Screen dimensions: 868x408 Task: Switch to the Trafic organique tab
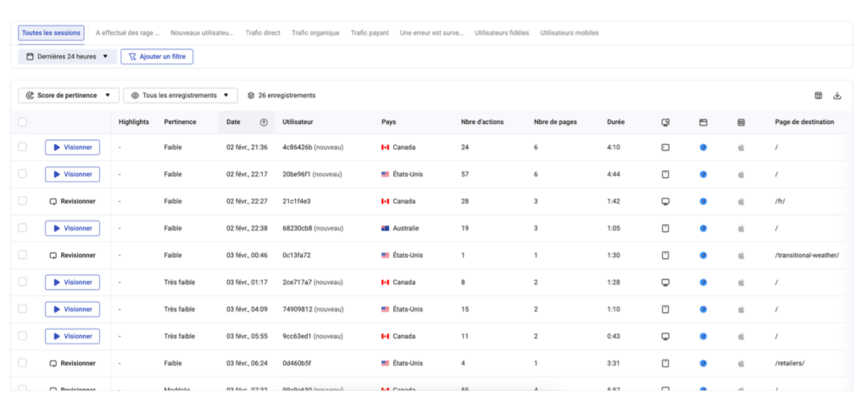pos(315,33)
